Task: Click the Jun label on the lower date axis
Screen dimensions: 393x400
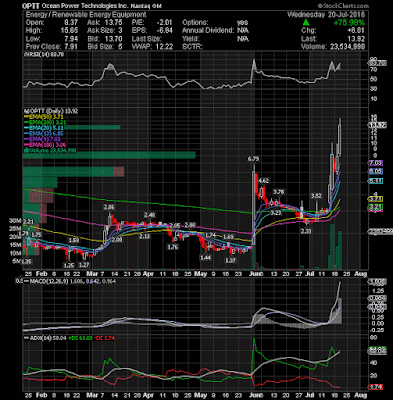Action: coord(256,395)
